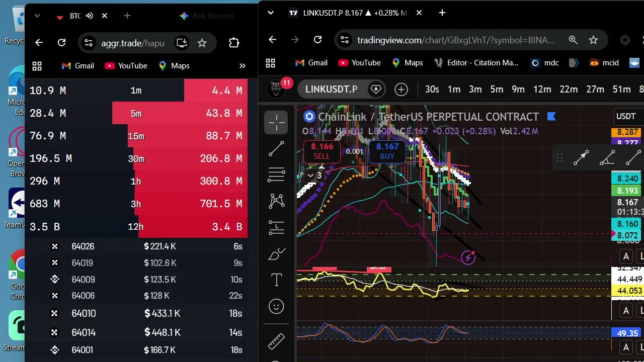Open the TradingView profile avatar menu
Image resolution: width=644 pixels, height=362 pixels.
click(x=276, y=89)
